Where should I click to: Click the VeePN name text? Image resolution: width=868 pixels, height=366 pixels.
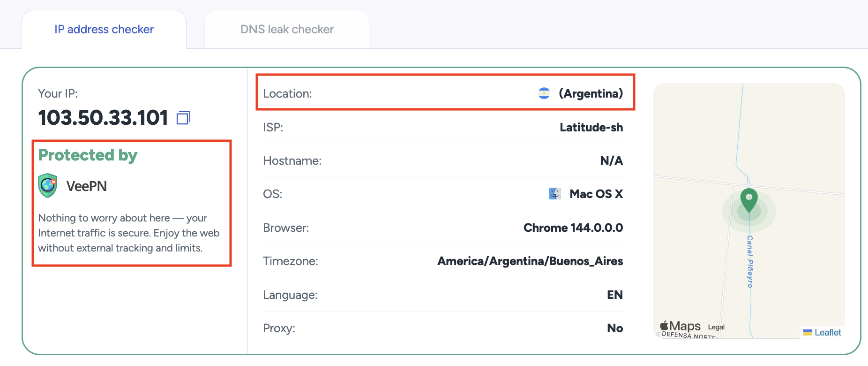click(x=87, y=186)
